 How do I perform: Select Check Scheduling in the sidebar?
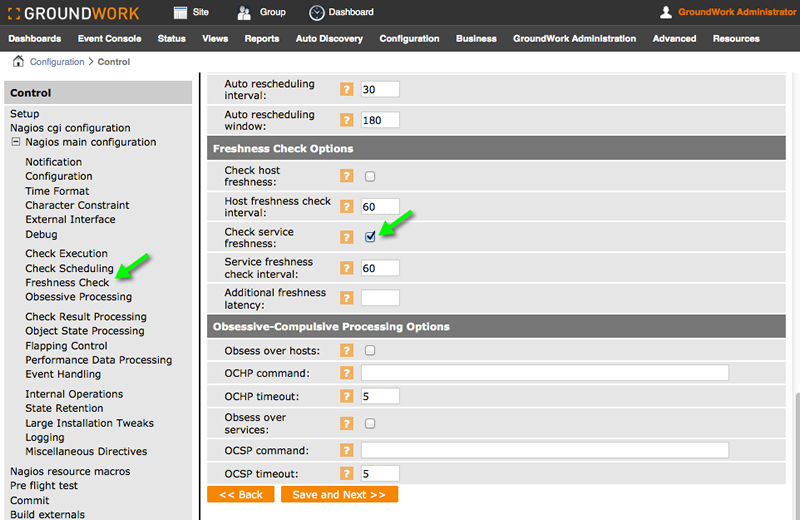[69, 268]
